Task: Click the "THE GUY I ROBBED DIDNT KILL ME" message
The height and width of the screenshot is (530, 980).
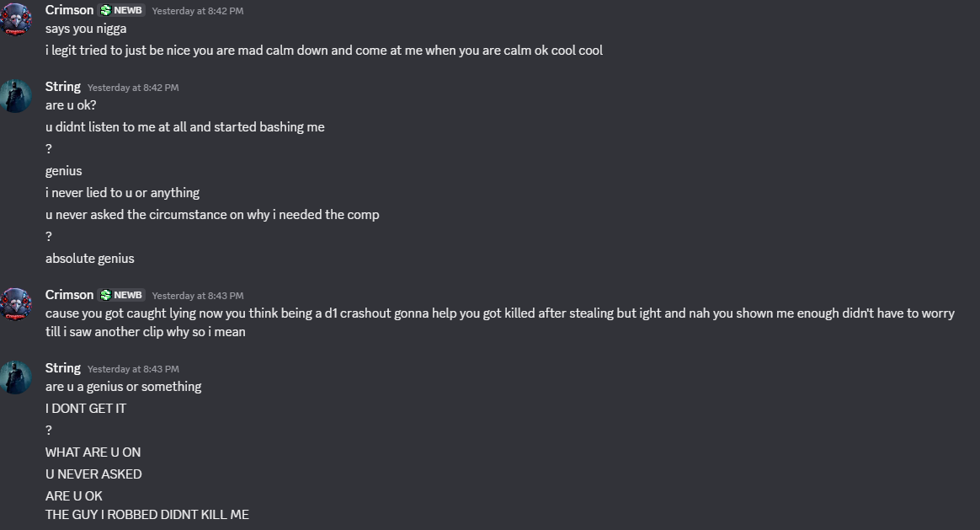Action: [x=147, y=514]
